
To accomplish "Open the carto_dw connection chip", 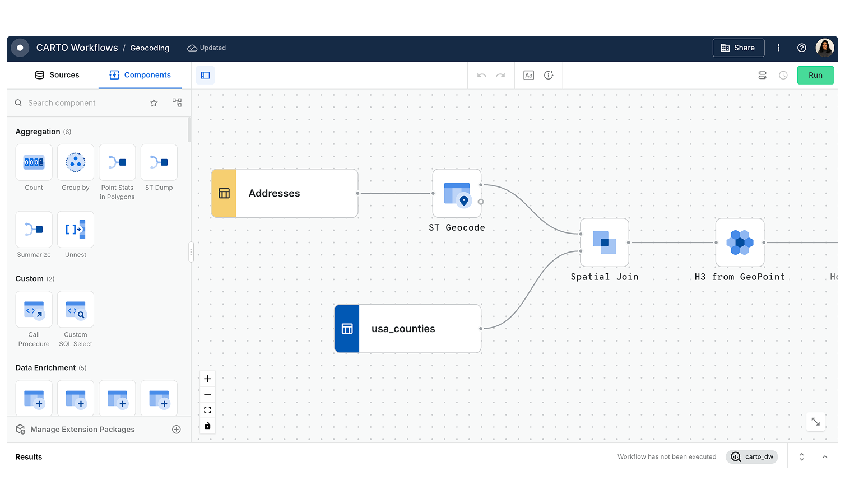I will pyautogui.click(x=752, y=457).
